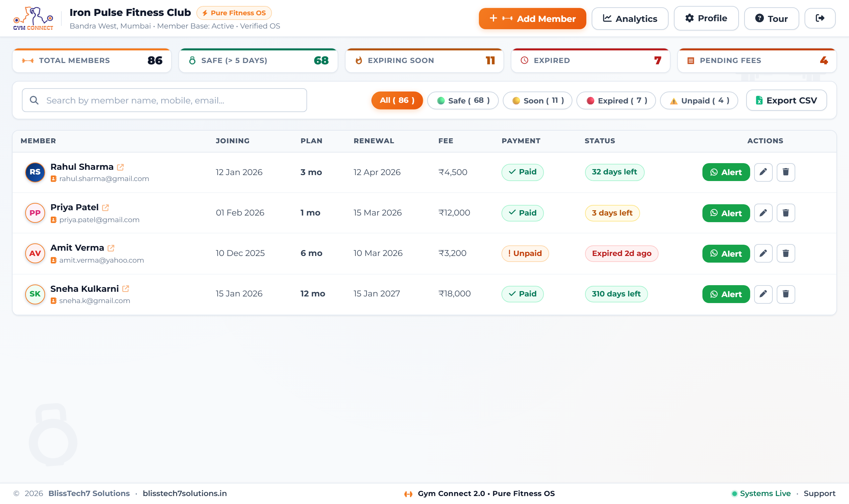The height and width of the screenshot is (504, 849).
Task: Open the Profile settings
Action: pyautogui.click(x=706, y=18)
